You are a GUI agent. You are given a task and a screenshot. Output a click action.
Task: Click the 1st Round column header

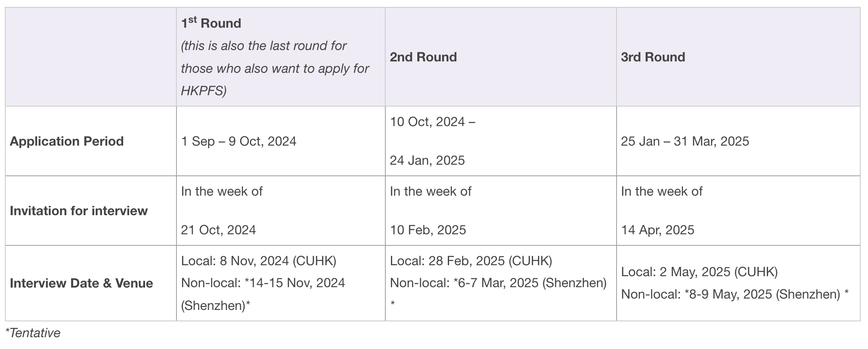pos(281,57)
